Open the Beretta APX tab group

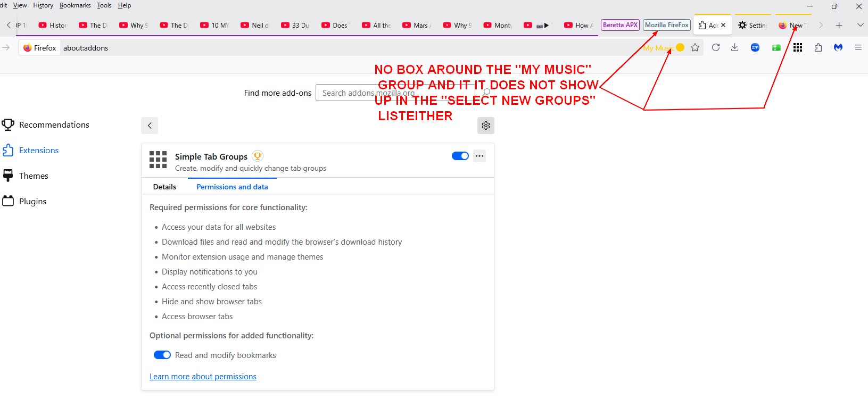620,25
